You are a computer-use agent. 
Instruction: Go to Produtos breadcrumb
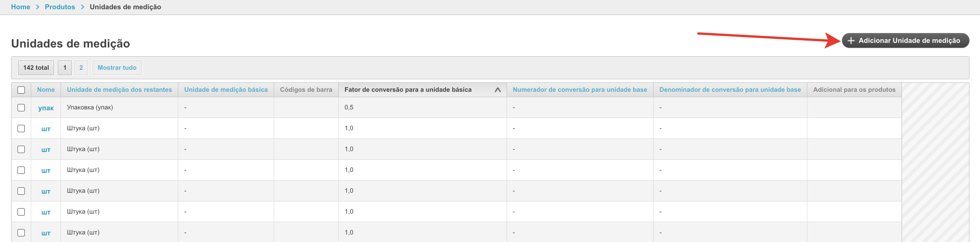[60, 7]
